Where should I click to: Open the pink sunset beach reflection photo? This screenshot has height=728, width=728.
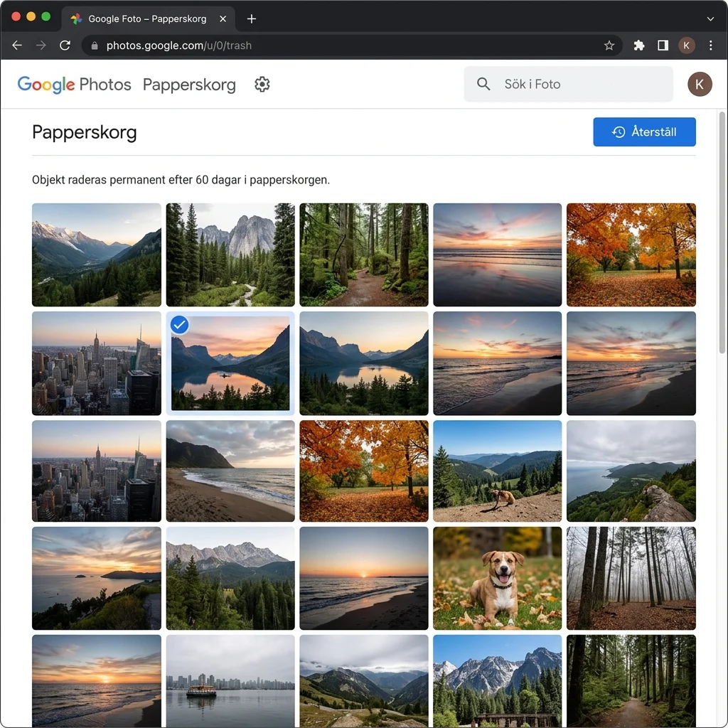[497, 255]
